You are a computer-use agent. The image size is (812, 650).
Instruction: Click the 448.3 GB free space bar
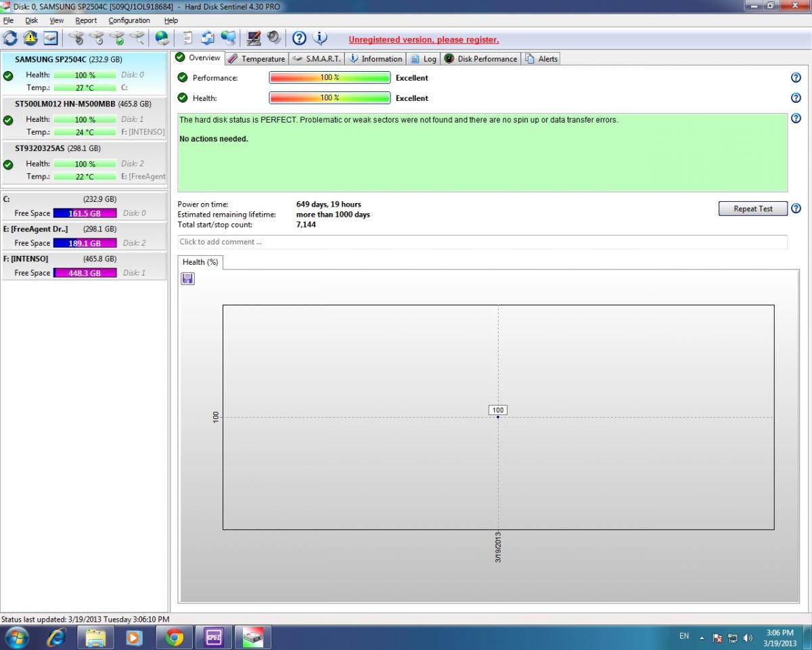click(x=85, y=273)
